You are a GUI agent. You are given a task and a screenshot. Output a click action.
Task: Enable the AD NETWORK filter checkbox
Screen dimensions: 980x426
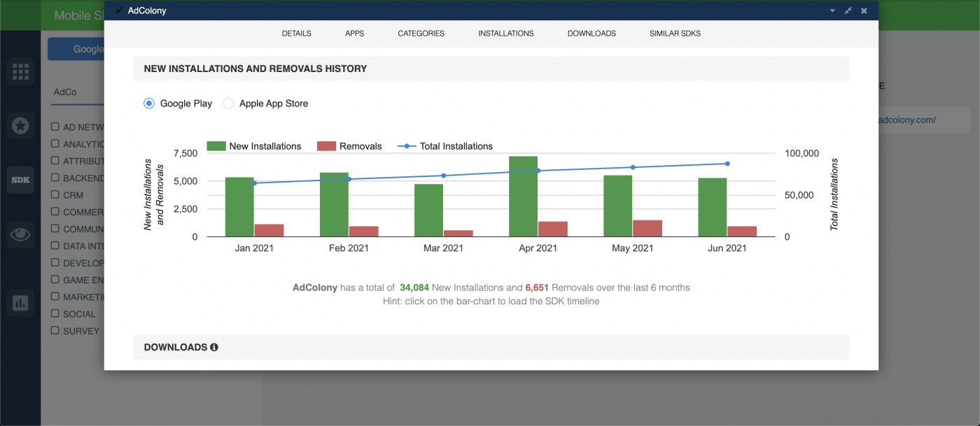[56, 127]
